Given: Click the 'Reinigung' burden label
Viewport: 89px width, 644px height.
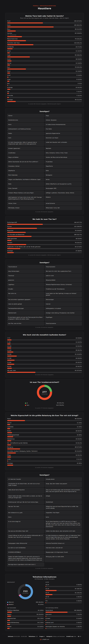Looking at the screenshot, I should pyautogui.click(x=10, y=447).
